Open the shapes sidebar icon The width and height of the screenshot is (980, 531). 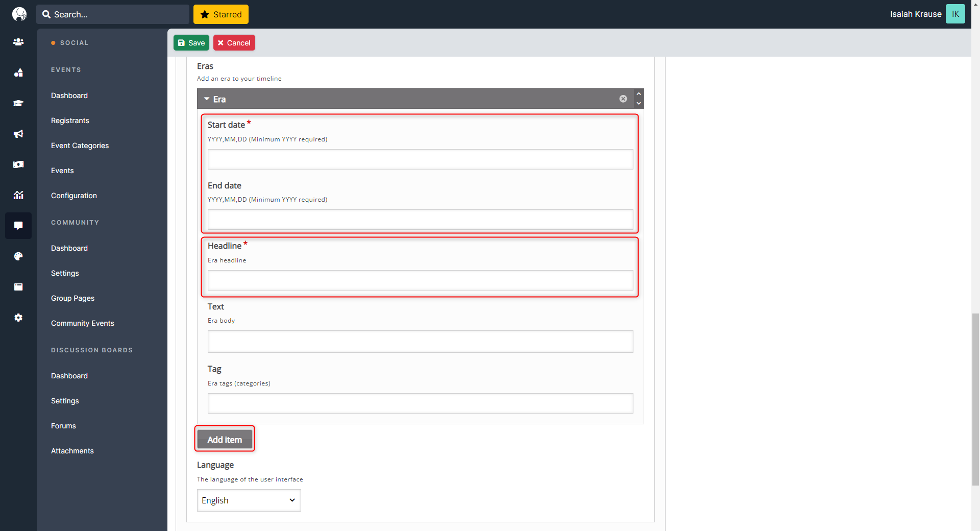click(x=18, y=73)
